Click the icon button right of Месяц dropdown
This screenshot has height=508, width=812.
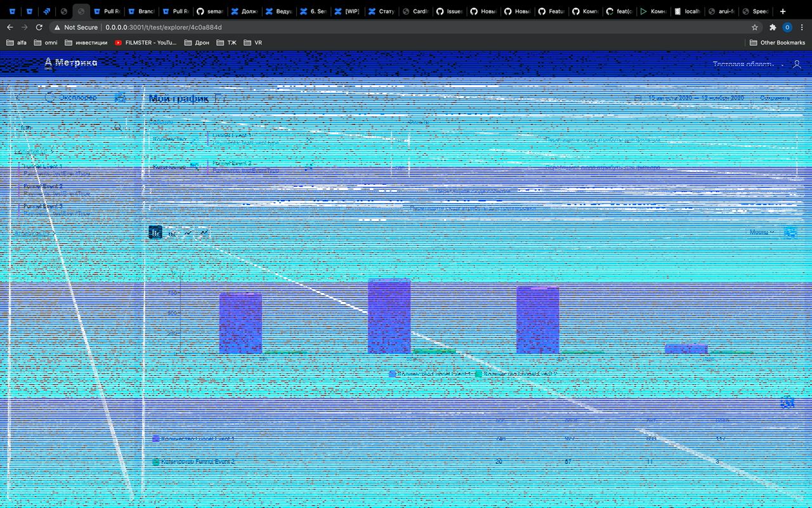coord(790,232)
